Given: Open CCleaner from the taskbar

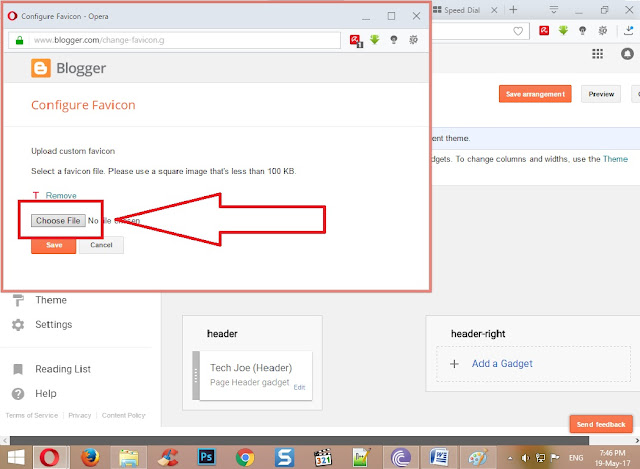Looking at the screenshot, I should point(168,457).
